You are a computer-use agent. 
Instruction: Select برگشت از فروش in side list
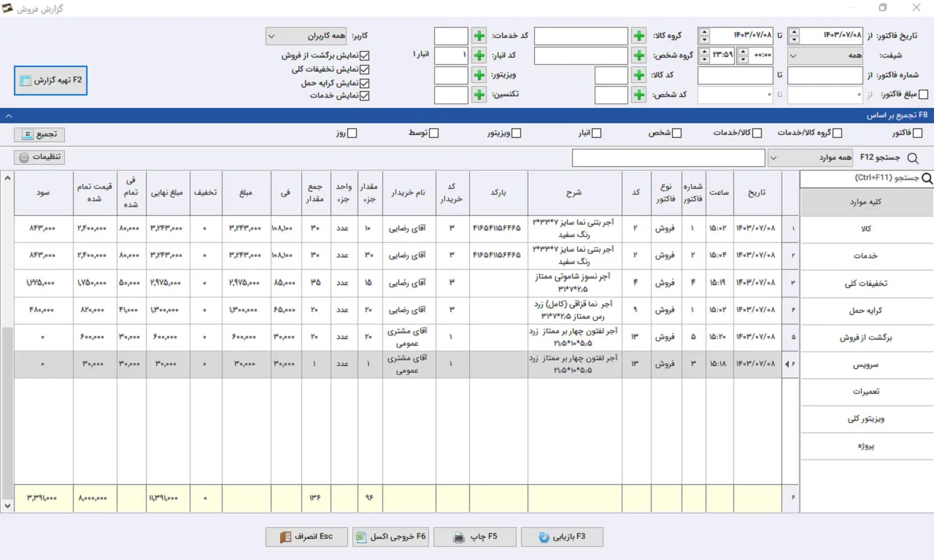(x=867, y=338)
